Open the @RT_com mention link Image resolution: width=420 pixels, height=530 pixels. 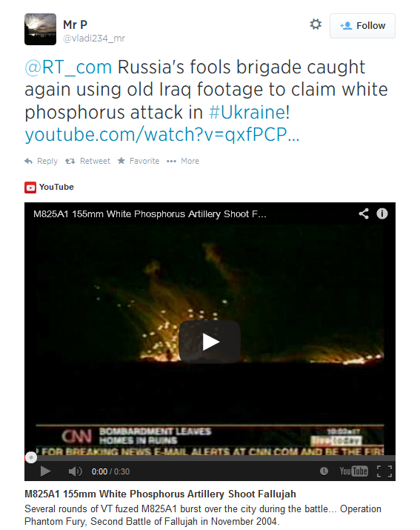coord(68,67)
